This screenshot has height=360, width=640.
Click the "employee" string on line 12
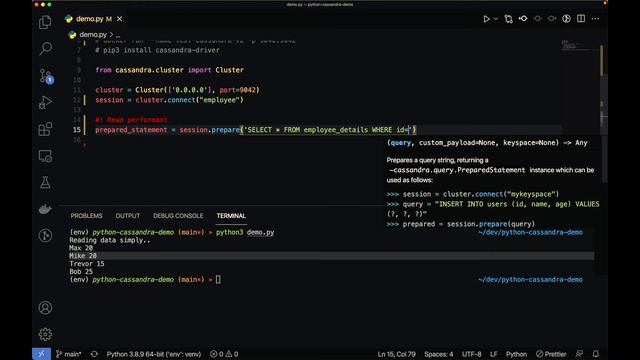pyautogui.click(x=221, y=100)
